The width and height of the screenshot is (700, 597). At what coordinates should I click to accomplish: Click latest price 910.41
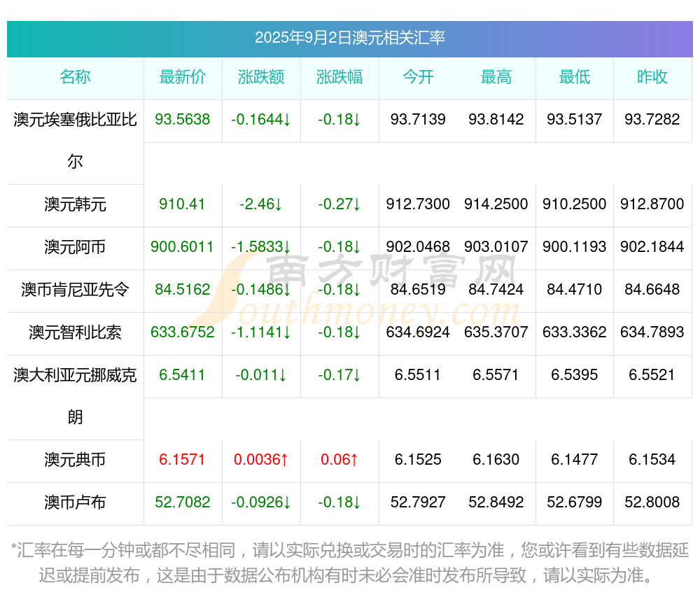182,204
